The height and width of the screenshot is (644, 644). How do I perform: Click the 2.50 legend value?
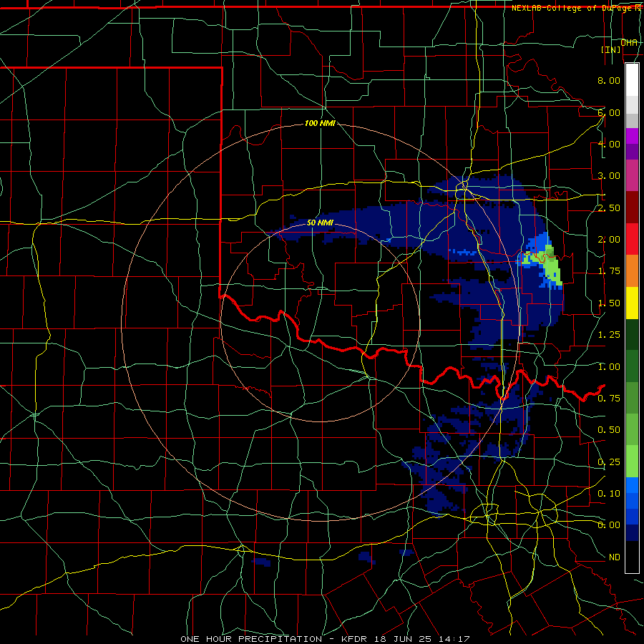pos(609,208)
